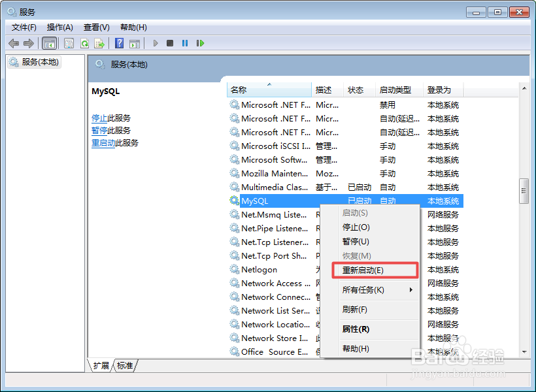Open the 查看 menu
The height and width of the screenshot is (392, 536).
(x=95, y=27)
